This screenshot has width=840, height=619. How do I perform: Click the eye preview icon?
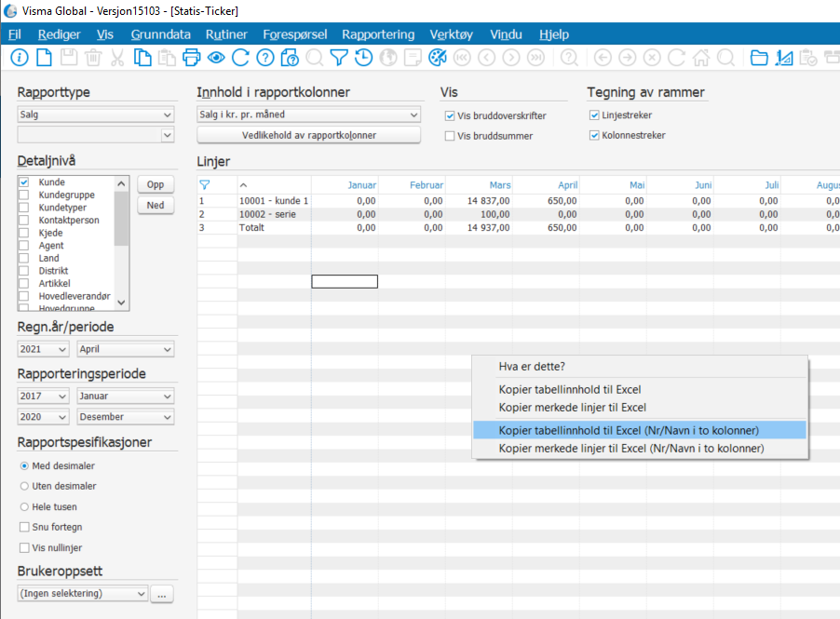click(216, 58)
